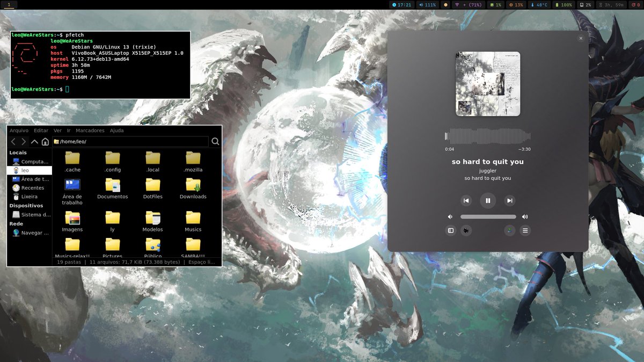Click the 111% volume module in bar
The width and height of the screenshot is (644, 362).
click(427, 4)
